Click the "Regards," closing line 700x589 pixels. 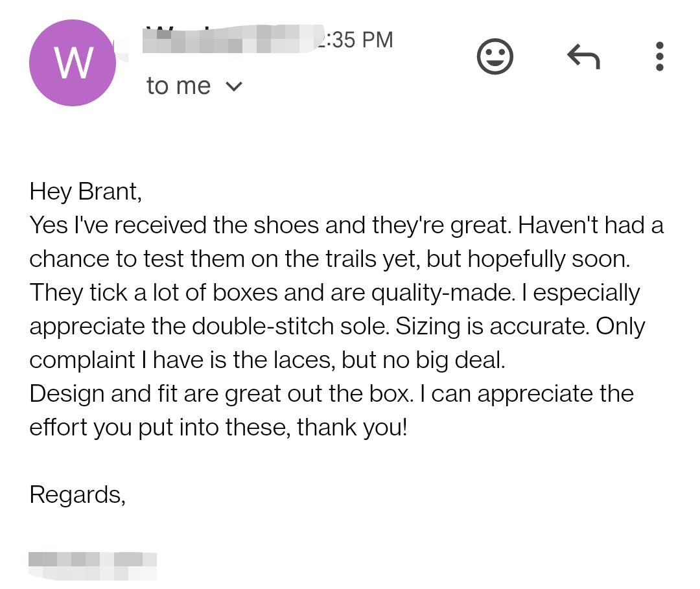[x=77, y=495]
